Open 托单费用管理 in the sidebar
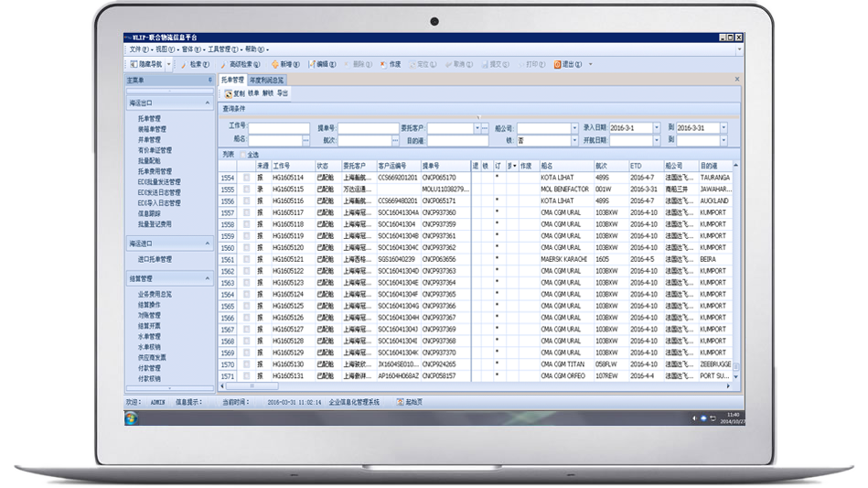Viewport: 868px width, 488px height. (x=155, y=171)
